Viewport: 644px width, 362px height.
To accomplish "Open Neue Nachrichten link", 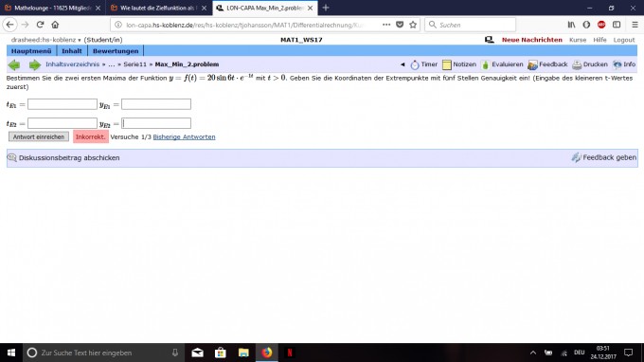I will [532, 40].
